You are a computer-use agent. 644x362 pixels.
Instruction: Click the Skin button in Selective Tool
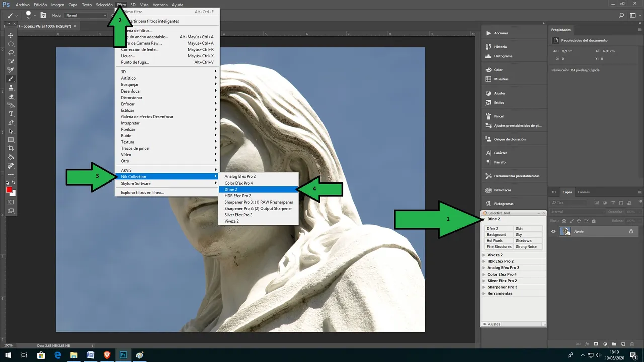[x=528, y=229]
